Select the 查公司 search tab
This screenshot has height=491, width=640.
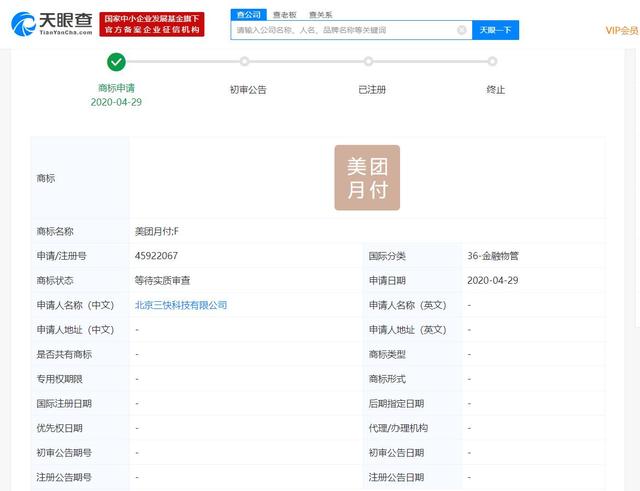(x=248, y=14)
